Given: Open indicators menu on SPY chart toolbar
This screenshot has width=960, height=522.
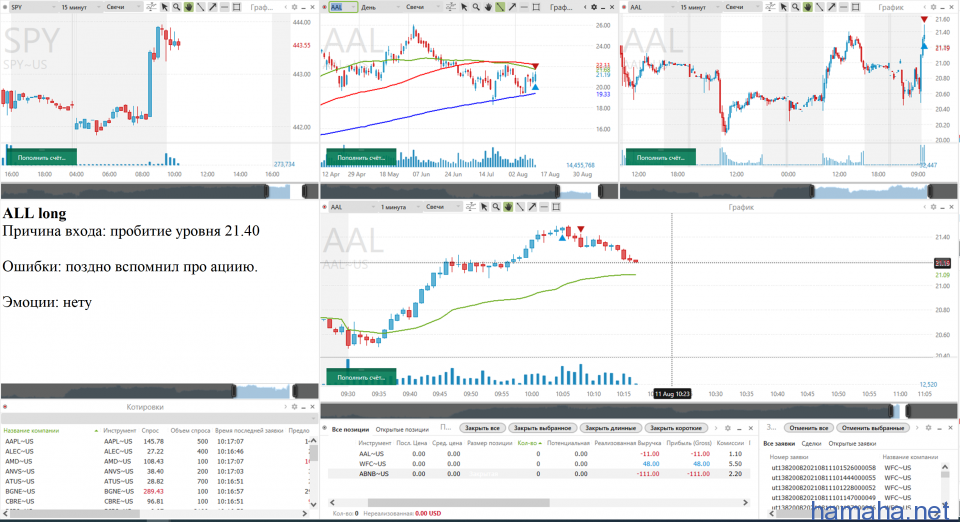Looking at the screenshot, I should [151, 7].
